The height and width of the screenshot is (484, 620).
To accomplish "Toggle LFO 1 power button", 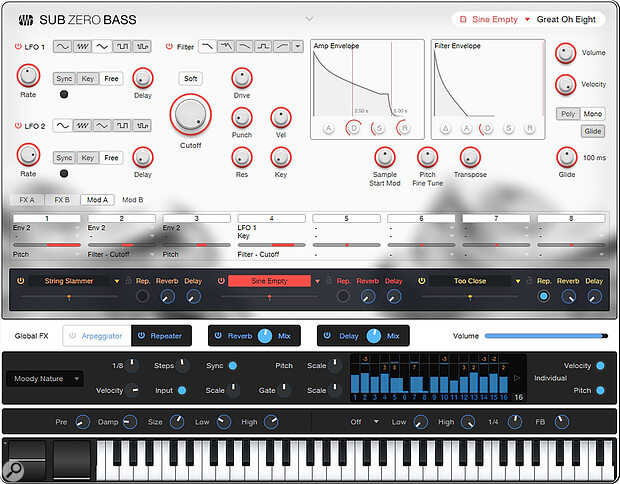I will pyautogui.click(x=18, y=46).
